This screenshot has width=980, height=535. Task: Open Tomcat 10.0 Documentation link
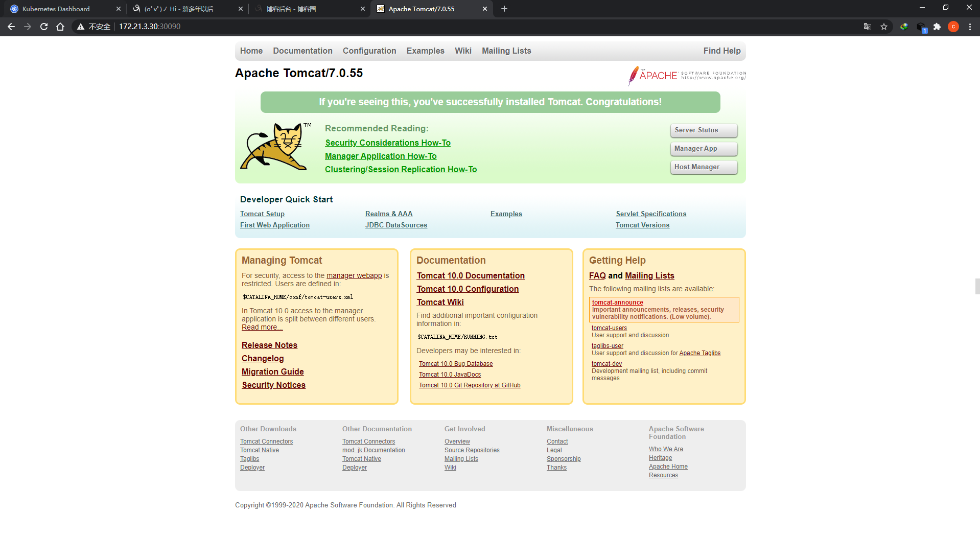(471, 276)
